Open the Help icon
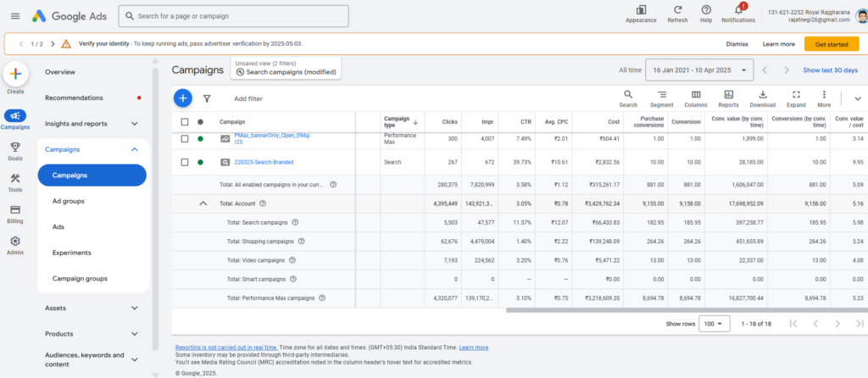This screenshot has height=378, width=868. click(706, 10)
